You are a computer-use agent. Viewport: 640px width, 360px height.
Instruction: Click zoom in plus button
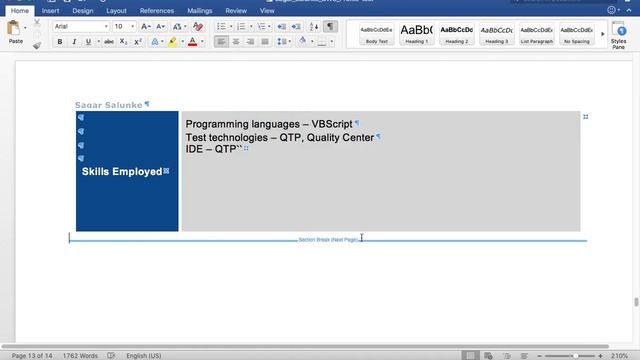(600, 356)
